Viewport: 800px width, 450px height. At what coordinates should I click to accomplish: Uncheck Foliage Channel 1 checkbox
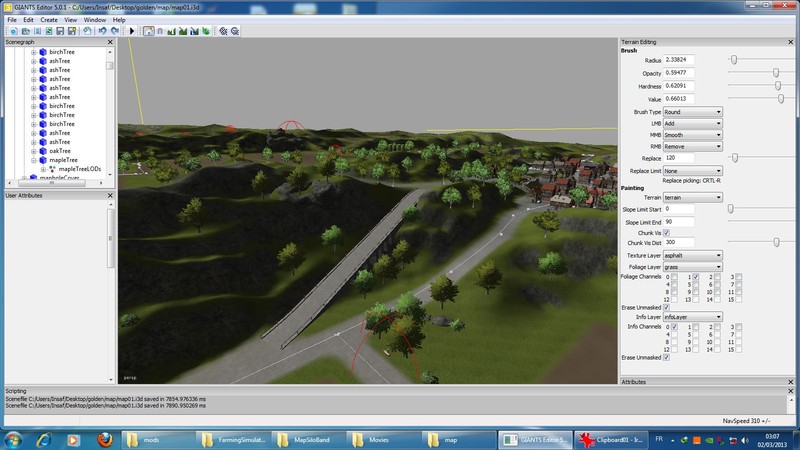click(696, 277)
